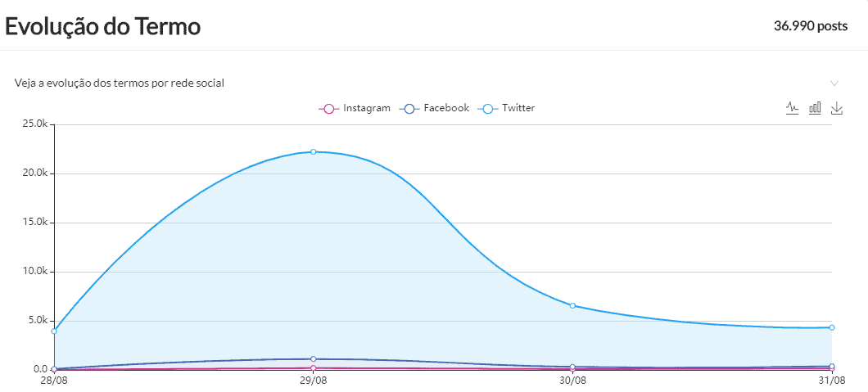
Task: Download the chart as image
Action: (836, 108)
